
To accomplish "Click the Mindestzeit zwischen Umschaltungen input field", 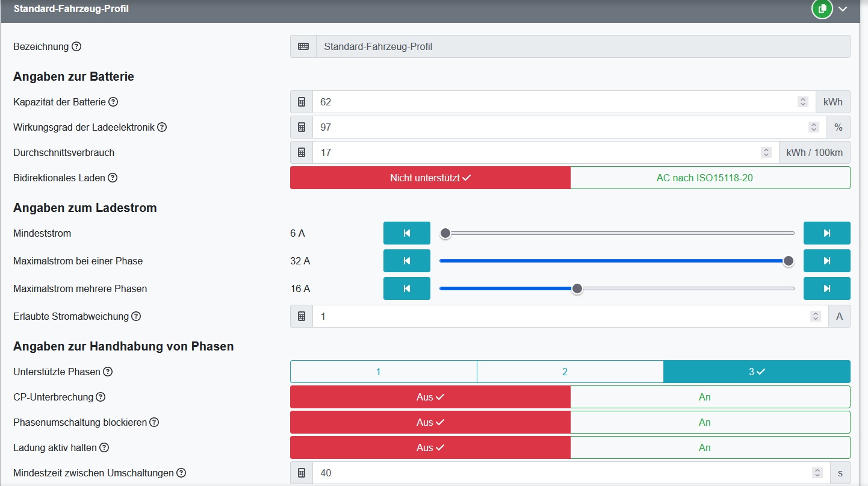I will tap(571, 473).
